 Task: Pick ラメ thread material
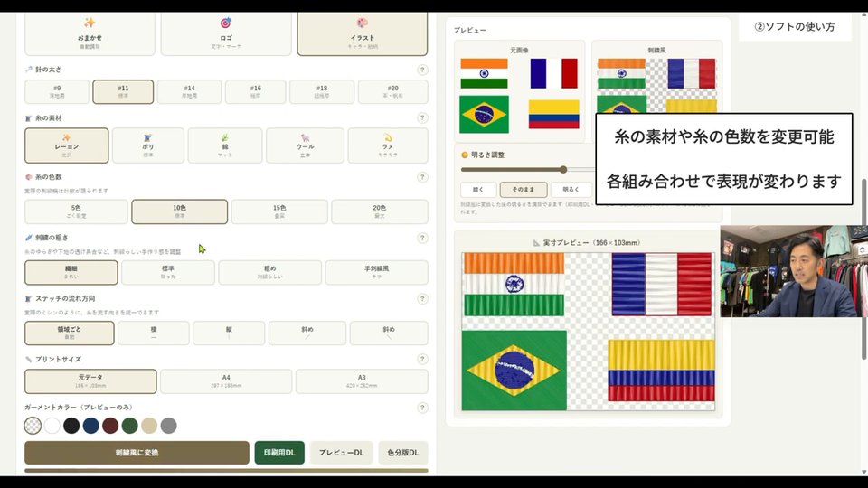point(388,145)
